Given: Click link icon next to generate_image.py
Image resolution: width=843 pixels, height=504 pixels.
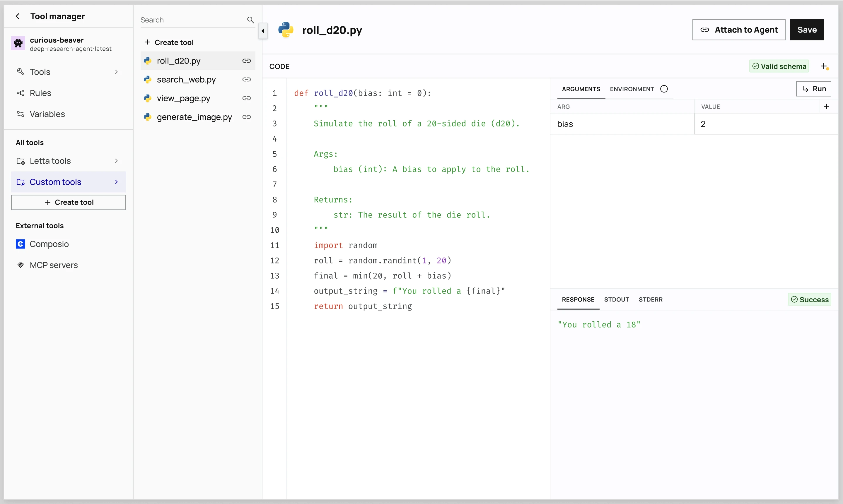Looking at the screenshot, I should [246, 117].
